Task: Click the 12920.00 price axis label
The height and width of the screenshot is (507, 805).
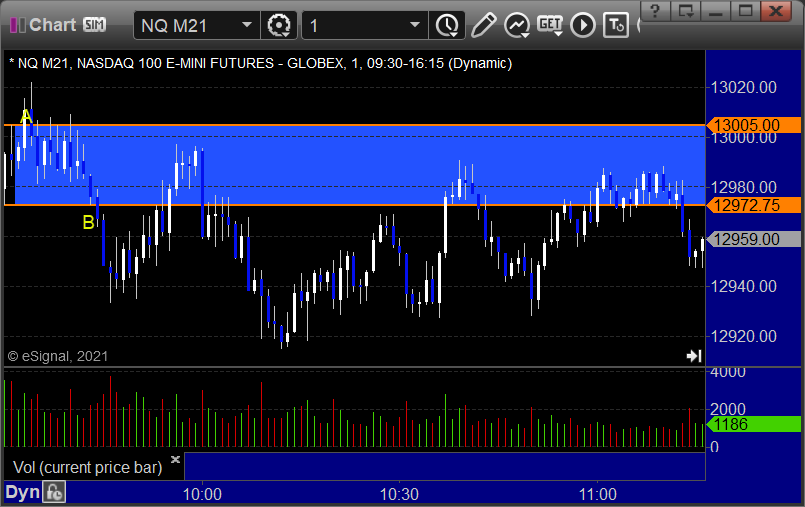Action: point(743,336)
